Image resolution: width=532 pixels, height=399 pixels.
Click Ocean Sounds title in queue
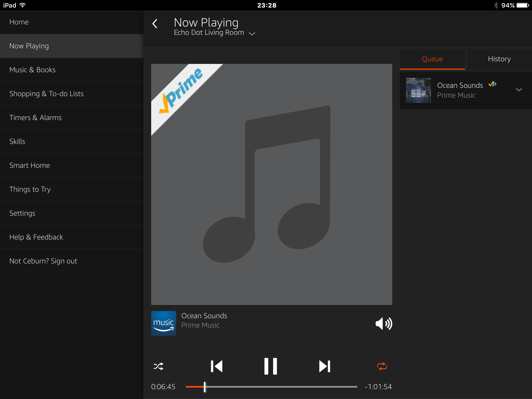coord(460,85)
